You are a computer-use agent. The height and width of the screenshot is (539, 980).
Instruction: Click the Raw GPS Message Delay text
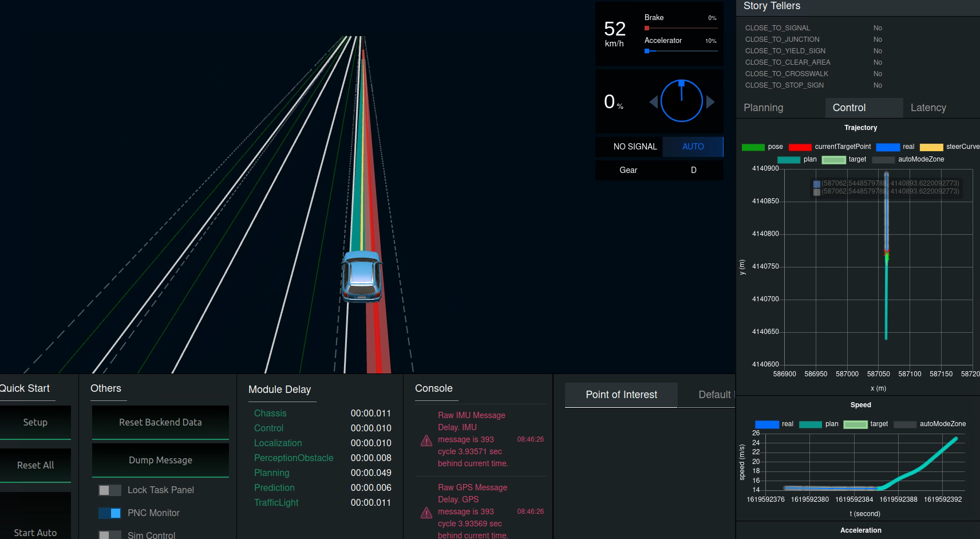coord(473,512)
